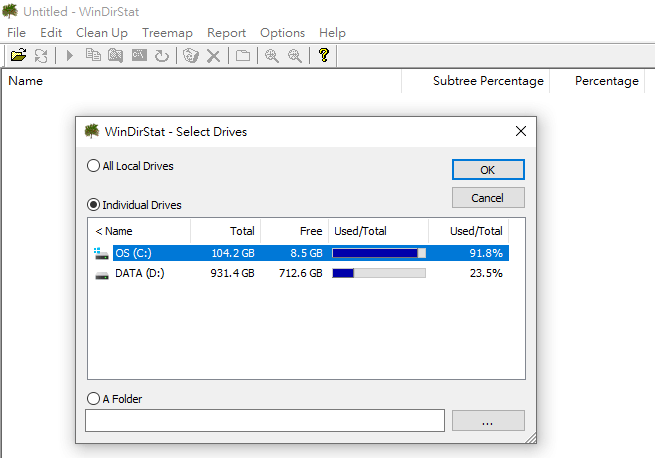Viewport: 655px width, 458px height.
Task: Click the Cancel button
Action: (x=488, y=198)
